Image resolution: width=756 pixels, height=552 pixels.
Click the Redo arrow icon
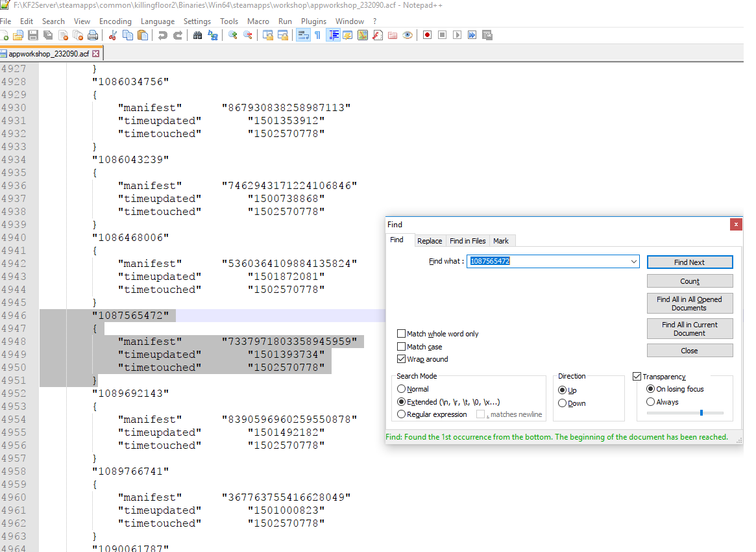pos(178,35)
